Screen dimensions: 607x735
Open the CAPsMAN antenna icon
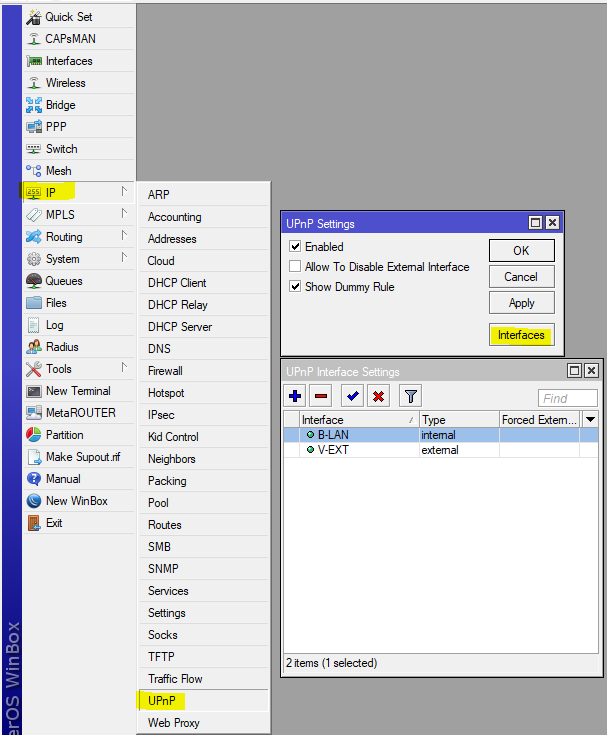coord(34,39)
